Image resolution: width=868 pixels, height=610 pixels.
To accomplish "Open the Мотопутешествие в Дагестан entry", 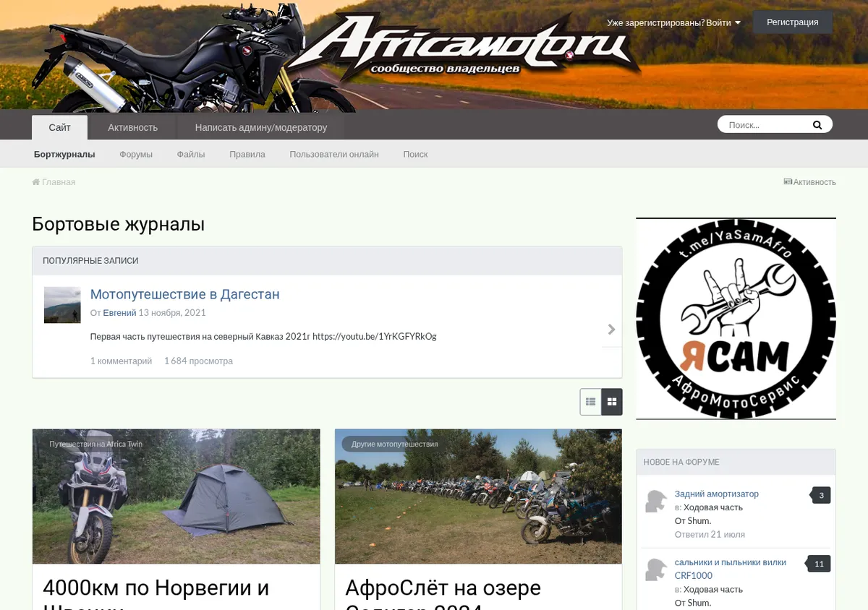I will click(x=184, y=294).
